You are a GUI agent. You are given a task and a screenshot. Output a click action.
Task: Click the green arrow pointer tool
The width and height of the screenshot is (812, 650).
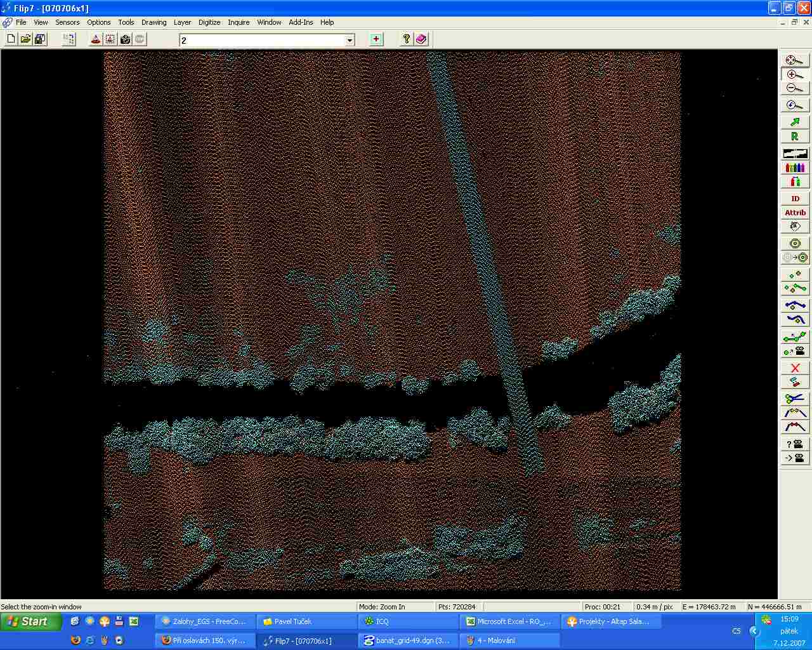click(x=794, y=122)
